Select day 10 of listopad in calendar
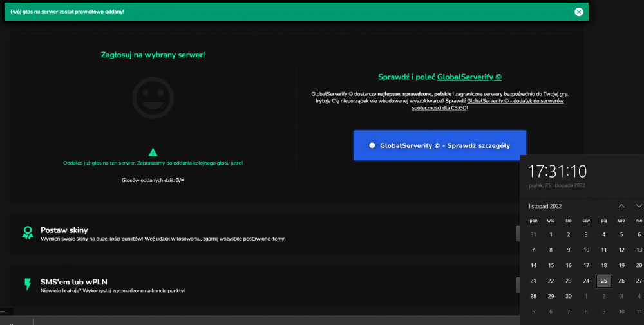The height and width of the screenshot is (325, 644). 586,250
